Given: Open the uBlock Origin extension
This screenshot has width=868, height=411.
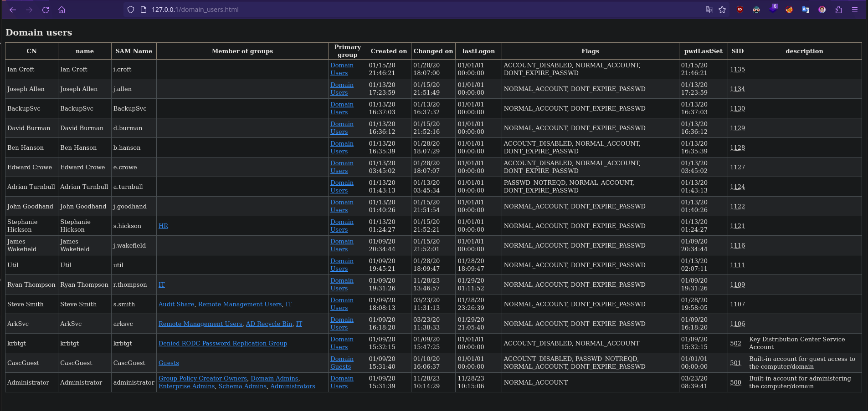Looking at the screenshot, I should [x=740, y=10].
